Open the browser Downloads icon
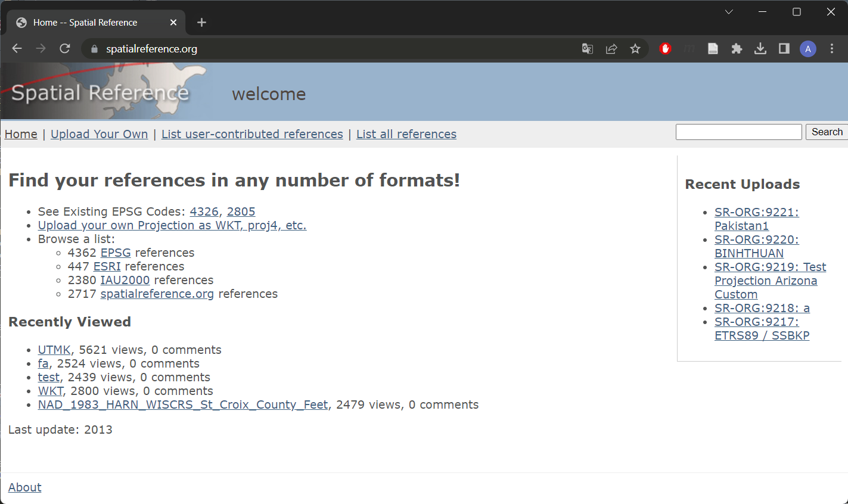848x504 pixels. [760, 49]
